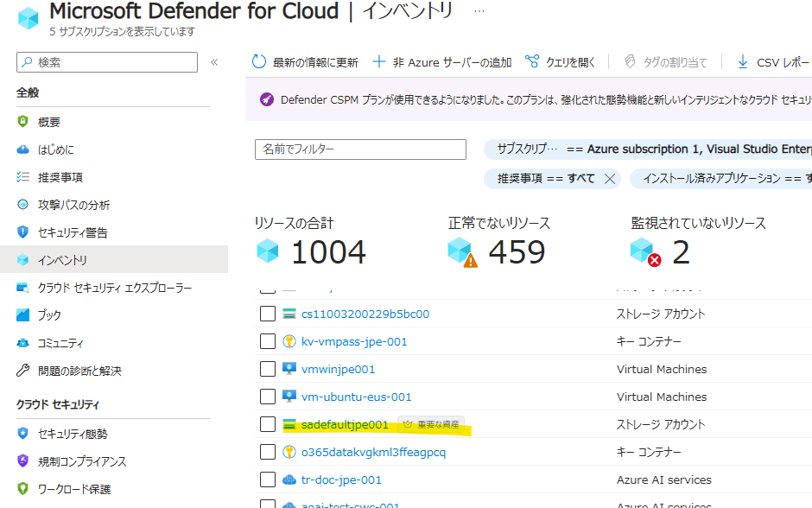The width and height of the screenshot is (812, 508).
Task: Click the blue shield icon beside セキュリティ警告
Action: tap(22, 232)
